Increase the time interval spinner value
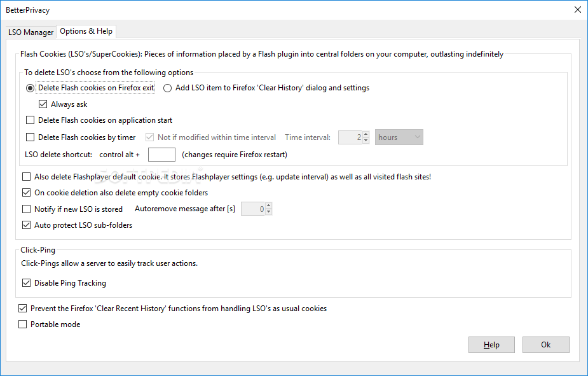The width and height of the screenshot is (588, 376). [x=366, y=134]
